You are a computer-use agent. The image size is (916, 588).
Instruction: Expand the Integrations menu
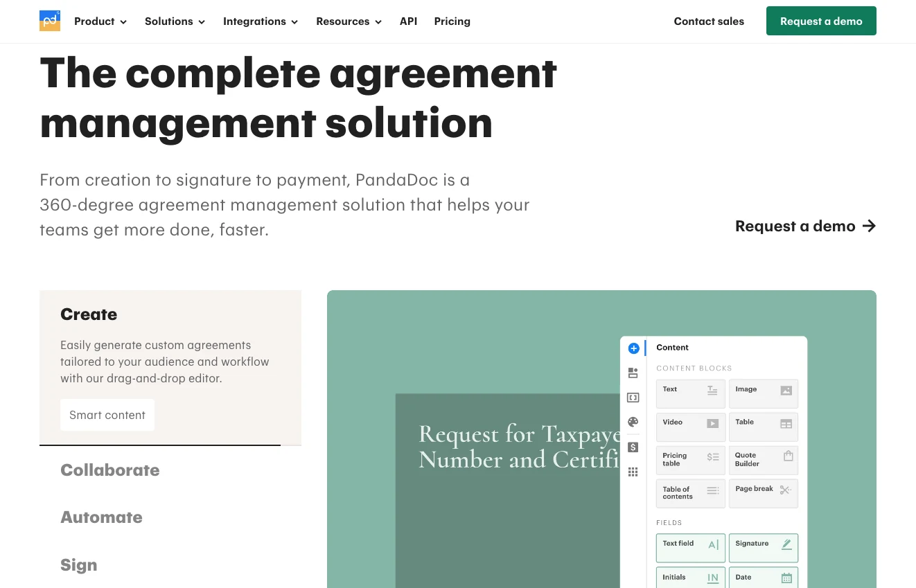[261, 21]
